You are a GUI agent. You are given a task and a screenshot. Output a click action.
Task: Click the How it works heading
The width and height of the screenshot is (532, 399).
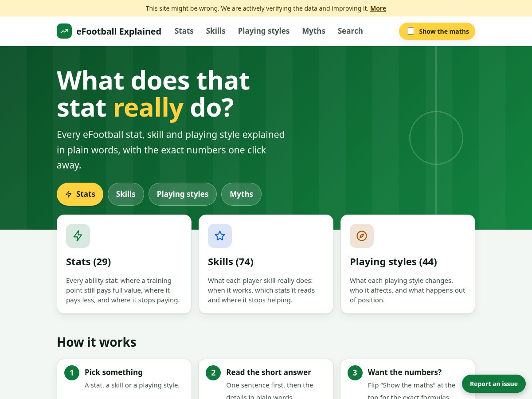[x=97, y=342]
